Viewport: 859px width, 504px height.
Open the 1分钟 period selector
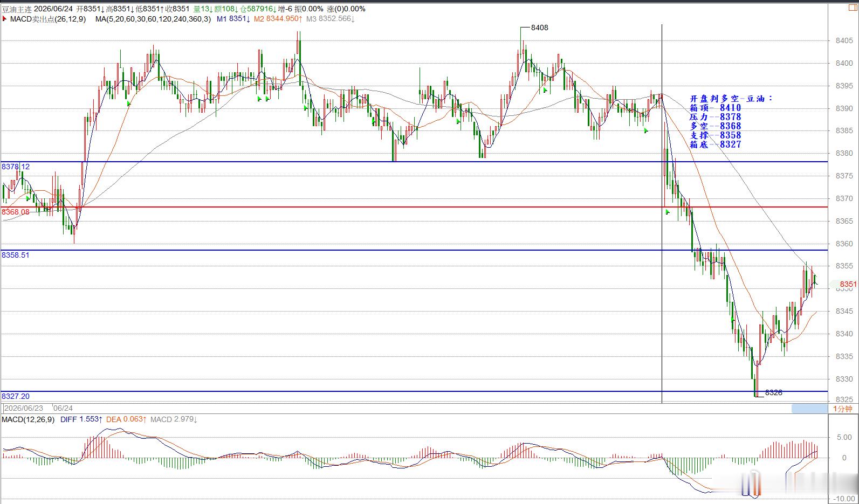843,409
